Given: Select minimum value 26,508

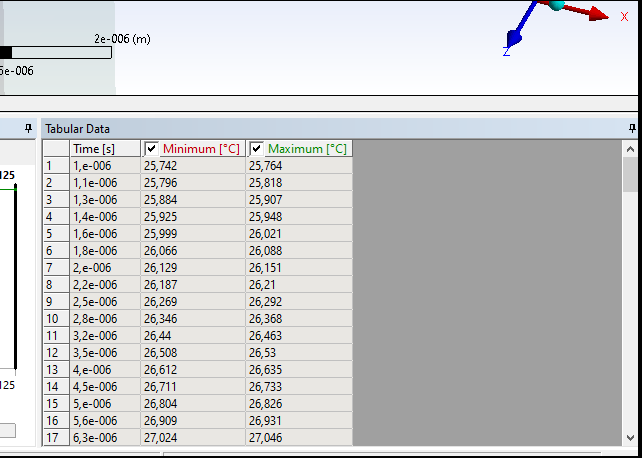Looking at the screenshot, I should click(193, 353).
